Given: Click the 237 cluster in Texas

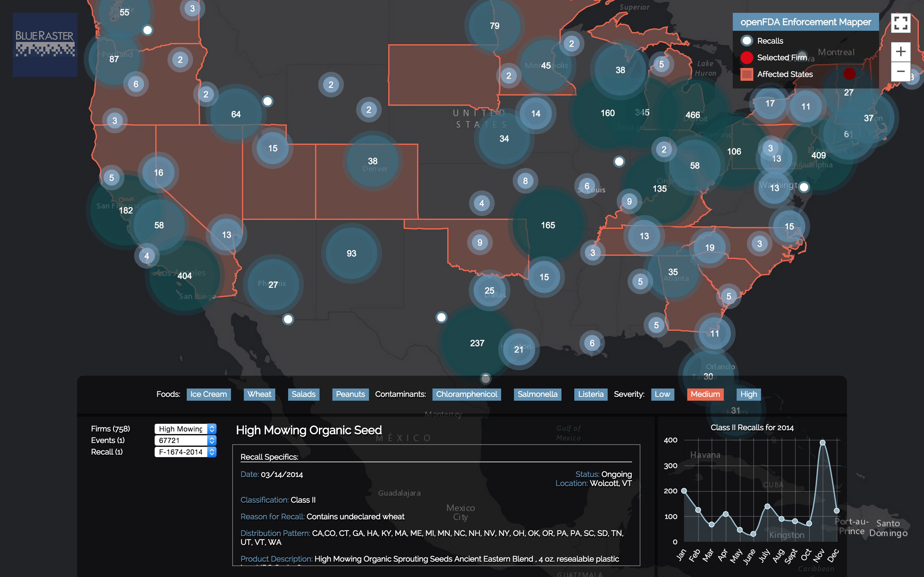Looking at the screenshot, I should [477, 343].
